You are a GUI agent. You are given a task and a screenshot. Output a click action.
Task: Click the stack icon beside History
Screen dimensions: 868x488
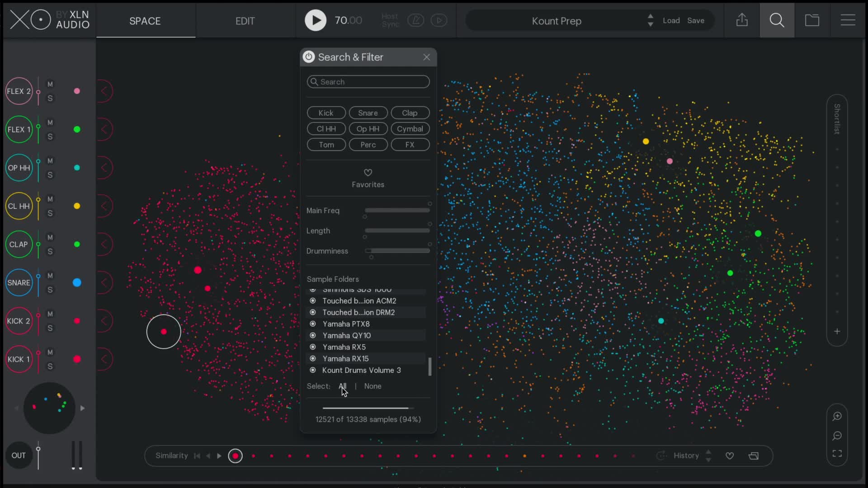pyautogui.click(x=754, y=455)
